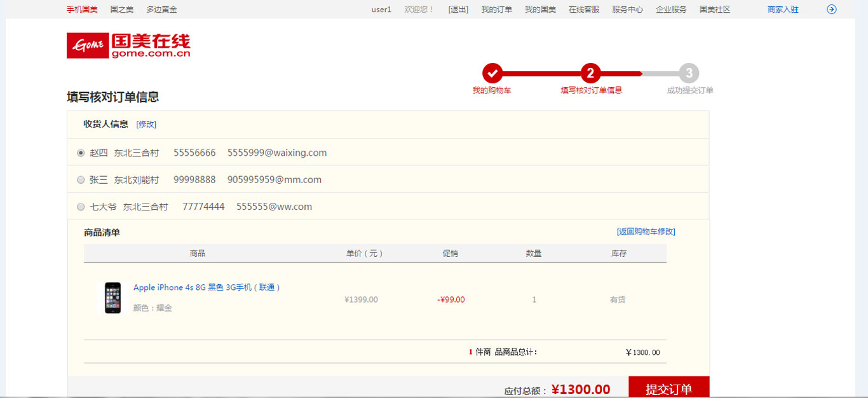Click the 收货人信息 heading
868x398 pixels.
(106, 124)
